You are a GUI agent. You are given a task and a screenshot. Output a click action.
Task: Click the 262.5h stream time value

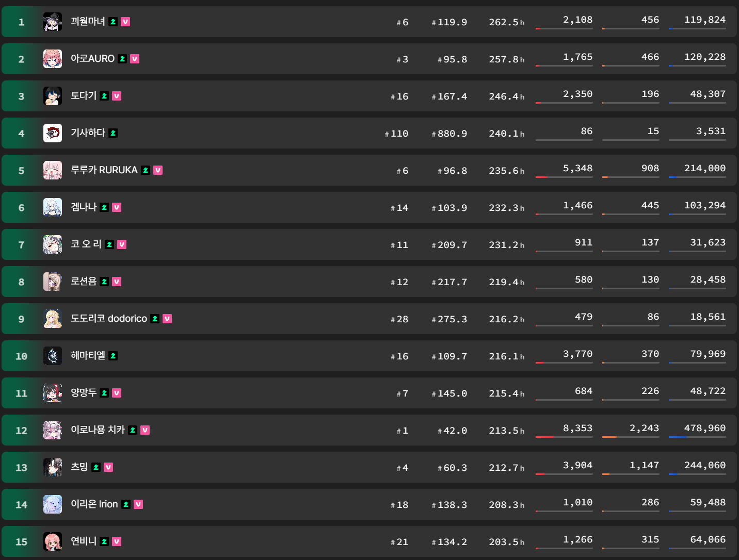[507, 22]
